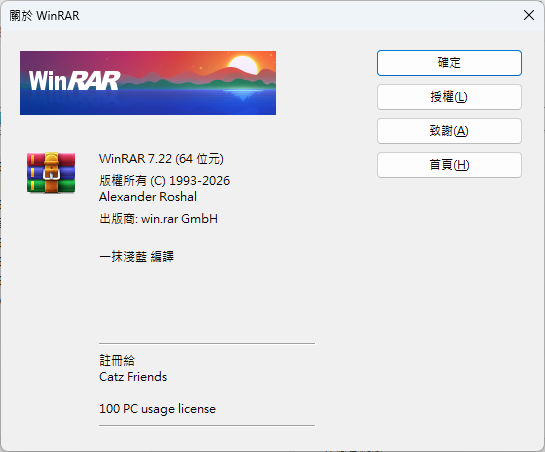Click the 關於 WinRAR title bar text
The height and width of the screenshot is (452, 545).
pos(44,16)
